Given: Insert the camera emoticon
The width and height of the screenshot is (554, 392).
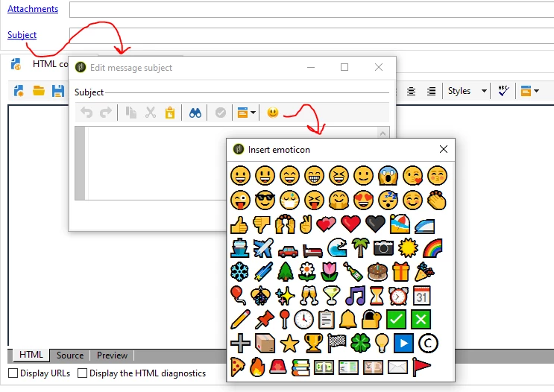Looking at the screenshot, I should [384, 248].
